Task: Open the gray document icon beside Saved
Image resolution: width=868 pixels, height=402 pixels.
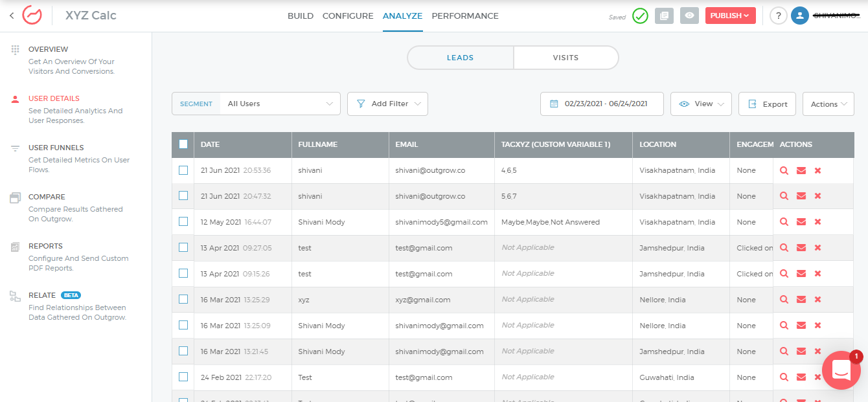Action: [664, 16]
